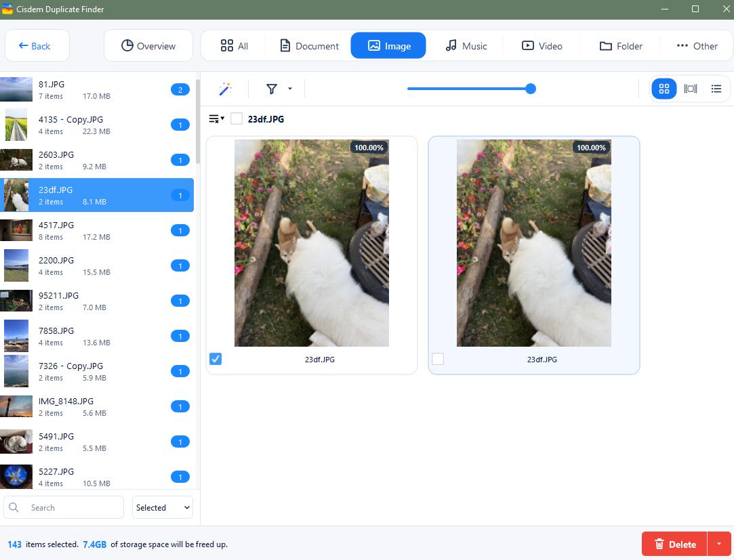The image size is (734, 560).
Task: Click the 143 items selected count
Action: 14,544
